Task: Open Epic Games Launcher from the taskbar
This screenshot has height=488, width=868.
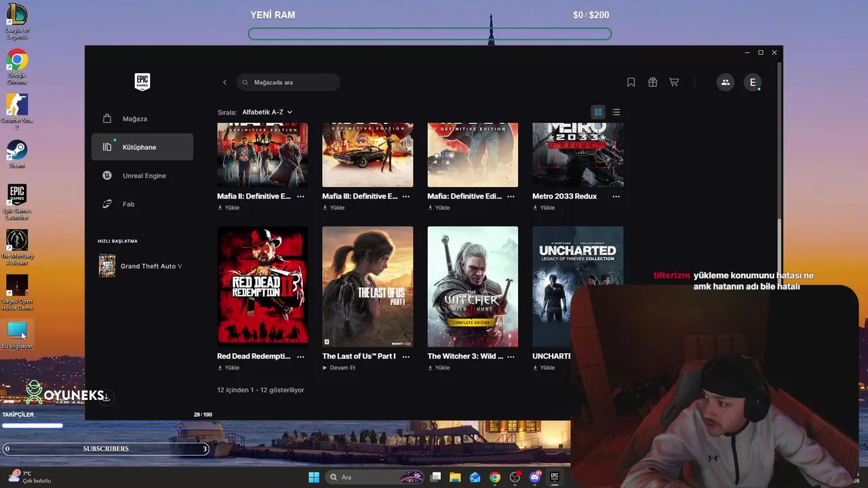Action: click(554, 477)
